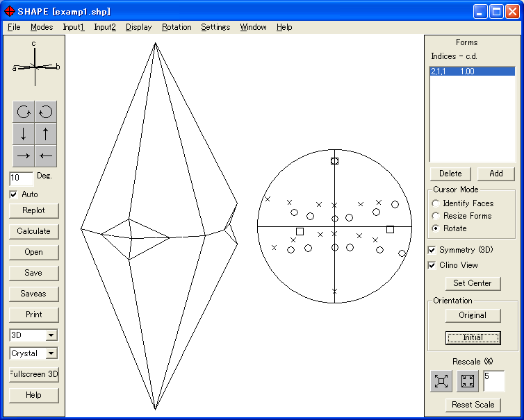Viewport: 524px width, 420px height.
Task: Open the Settings menu
Action: click(x=215, y=27)
